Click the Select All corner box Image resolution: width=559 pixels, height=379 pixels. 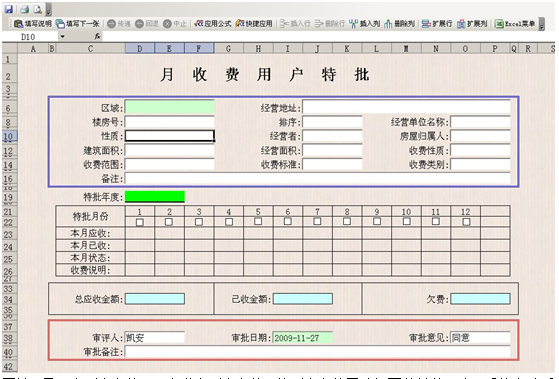click(x=10, y=48)
